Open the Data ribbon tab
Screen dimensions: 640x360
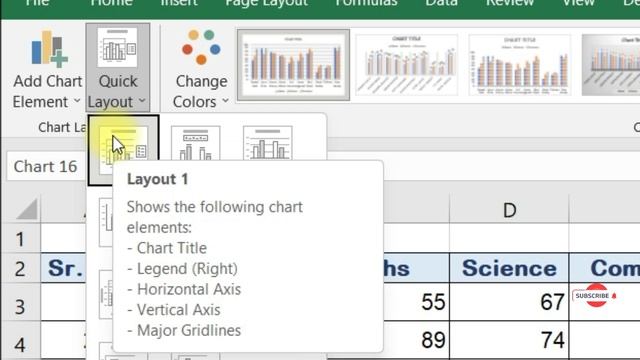(x=441, y=4)
